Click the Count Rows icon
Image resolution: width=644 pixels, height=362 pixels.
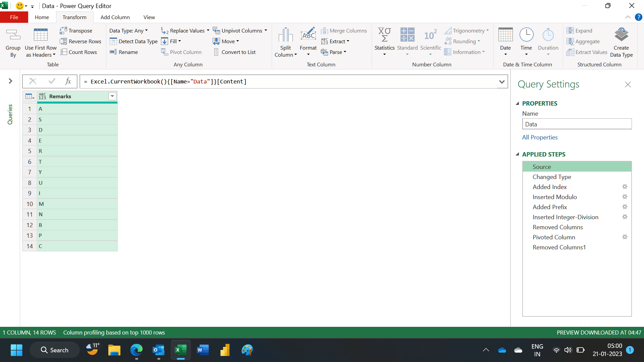coord(63,52)
